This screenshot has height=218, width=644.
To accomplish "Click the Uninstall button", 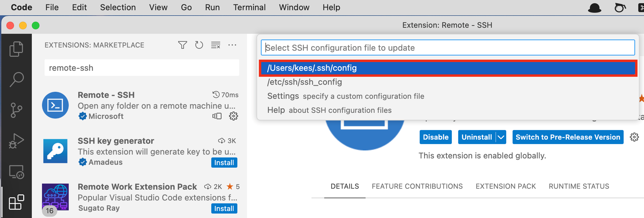I will click(x=477, y=137).
